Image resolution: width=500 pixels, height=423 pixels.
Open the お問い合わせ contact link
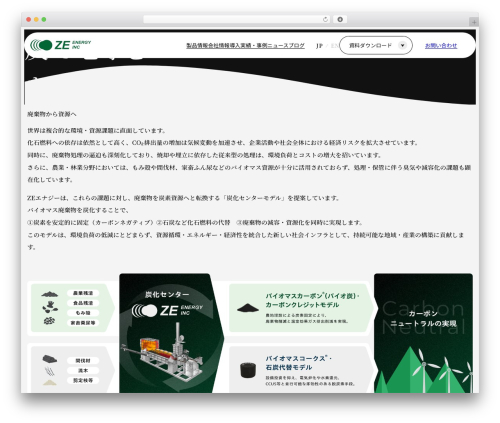coord(441,45)
